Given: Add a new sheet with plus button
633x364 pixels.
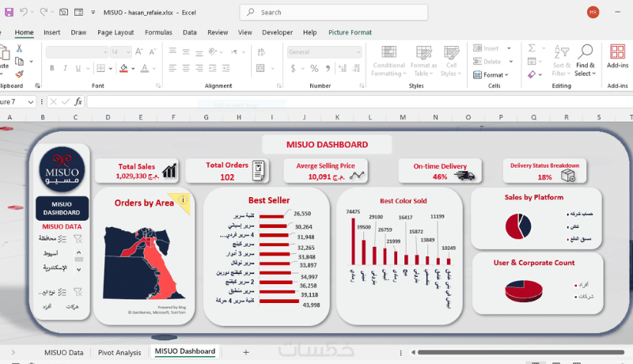Looking at the screenshot, I should click(x=246, y=352).
